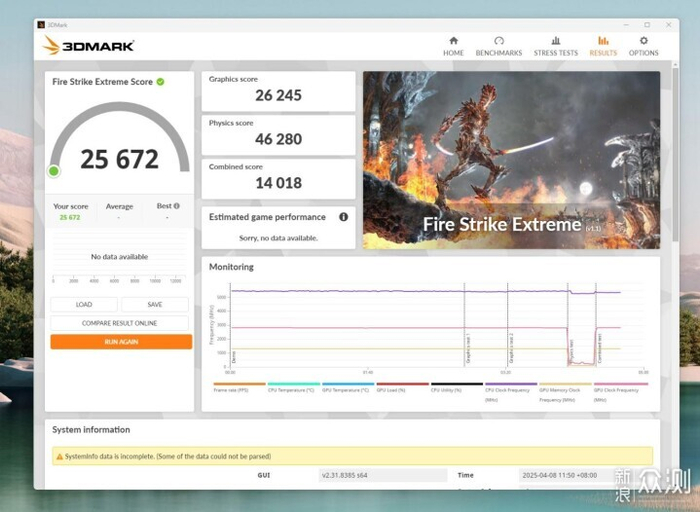Image resolution: width=700 pixels, height=512 pixels.
Task: Open the STRESS TESTS chart icon
Action: tap(555, 41)
